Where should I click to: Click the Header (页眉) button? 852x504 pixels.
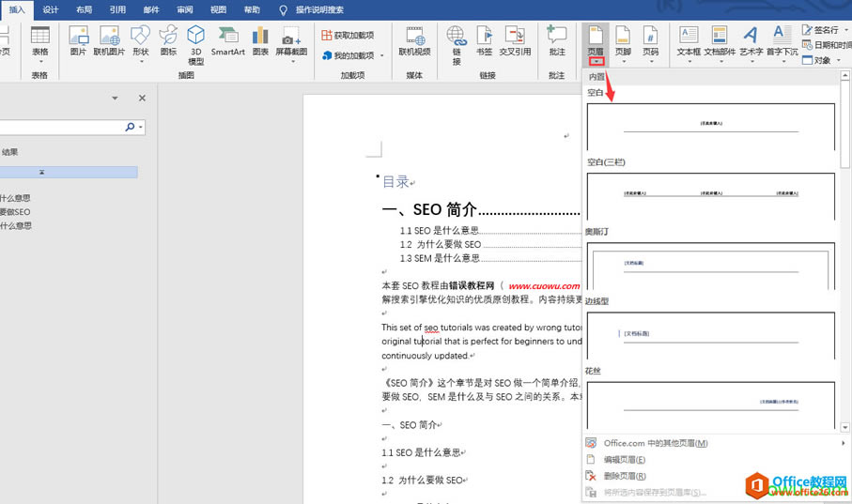(x=596, y=44)
